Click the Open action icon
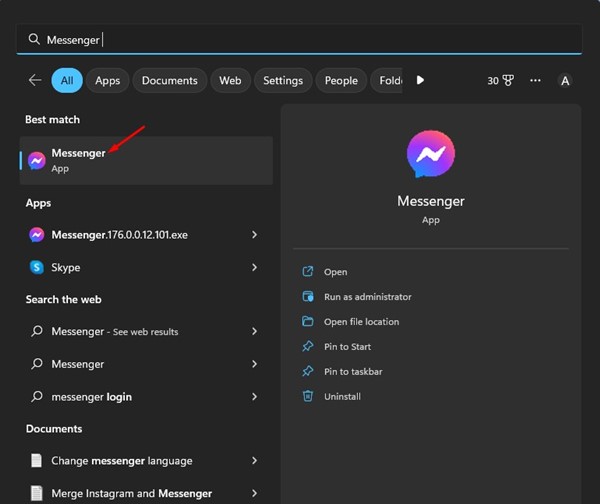 point(308,271)
